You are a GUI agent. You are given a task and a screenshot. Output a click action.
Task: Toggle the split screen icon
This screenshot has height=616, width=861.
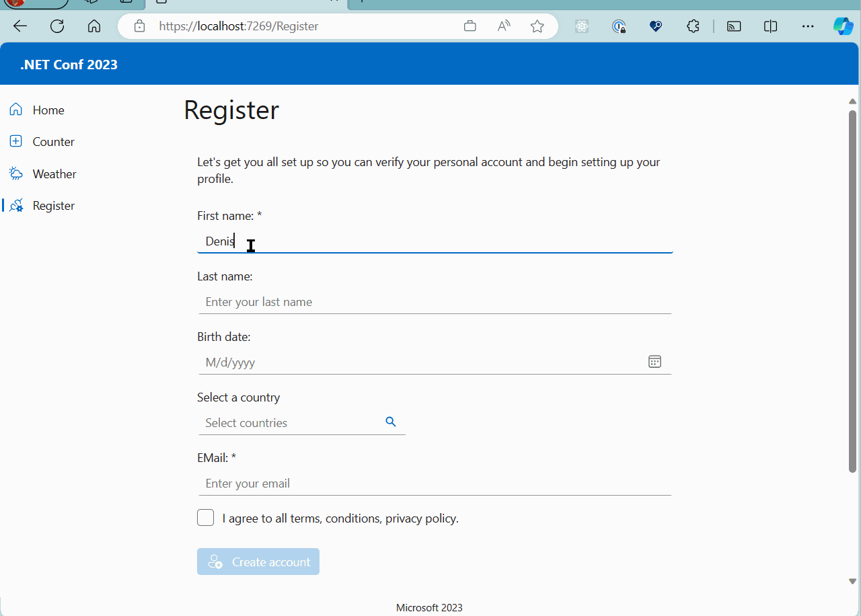pyautogui.click(x=771, y=26)
